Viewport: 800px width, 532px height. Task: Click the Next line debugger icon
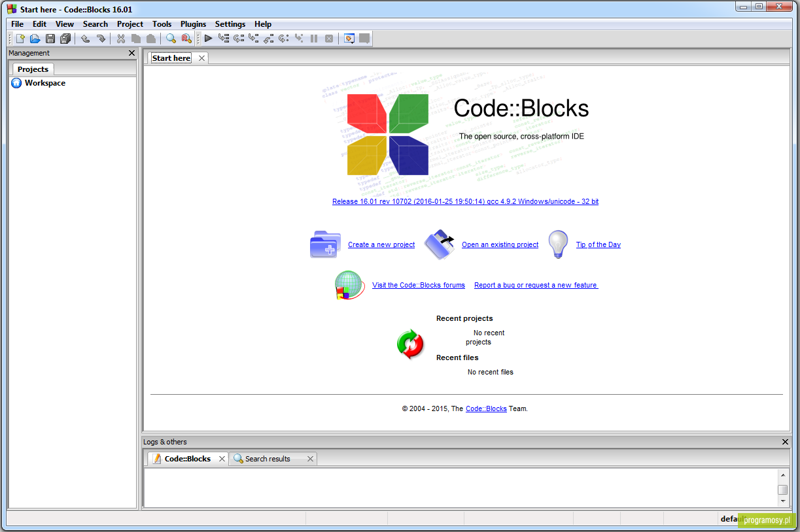click(239, 39)
